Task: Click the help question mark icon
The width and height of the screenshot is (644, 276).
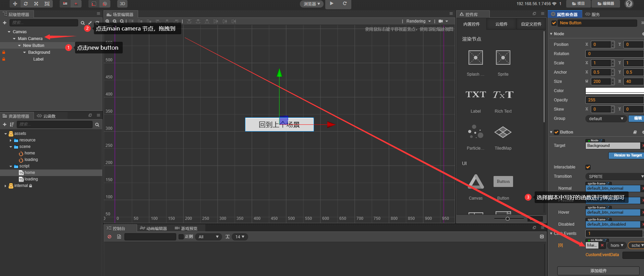Action: [629, 4]
